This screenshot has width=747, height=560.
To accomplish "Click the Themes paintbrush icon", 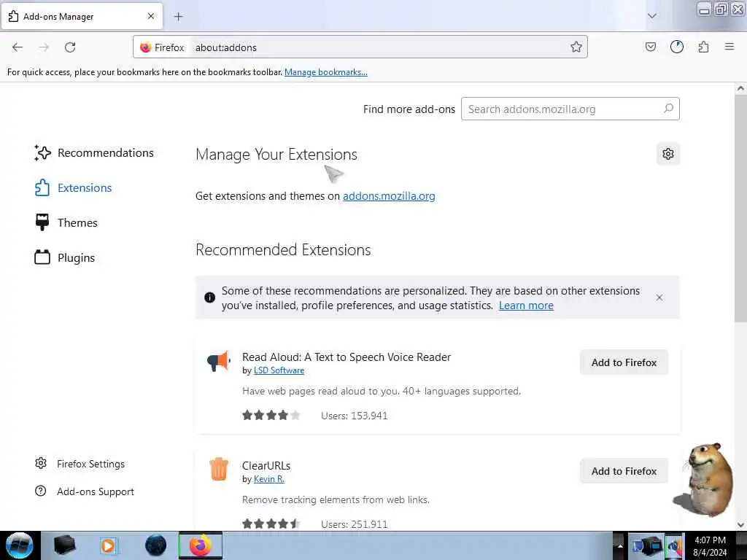I will (42, 222).
